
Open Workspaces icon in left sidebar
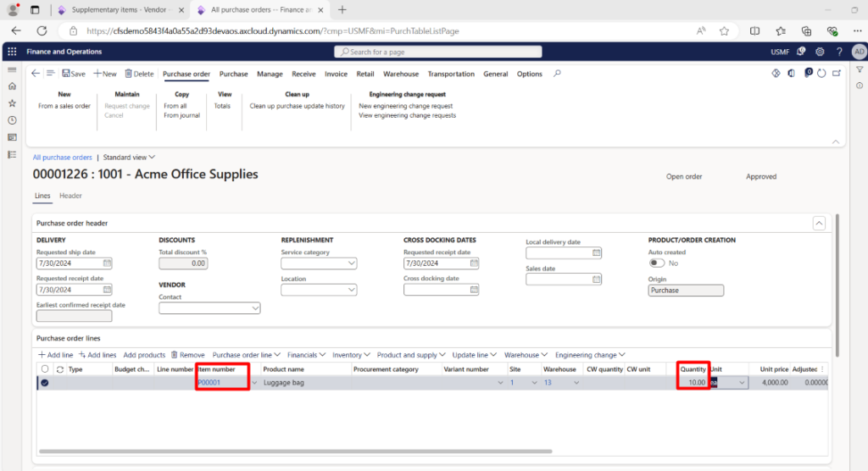pyautogui.click(x=12, y=137)
